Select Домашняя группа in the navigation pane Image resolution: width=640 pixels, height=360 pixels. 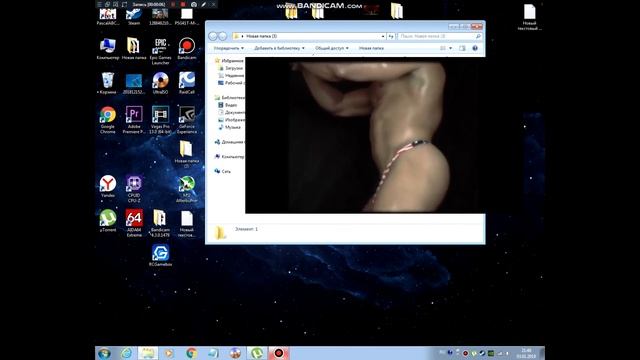(229, 142)
